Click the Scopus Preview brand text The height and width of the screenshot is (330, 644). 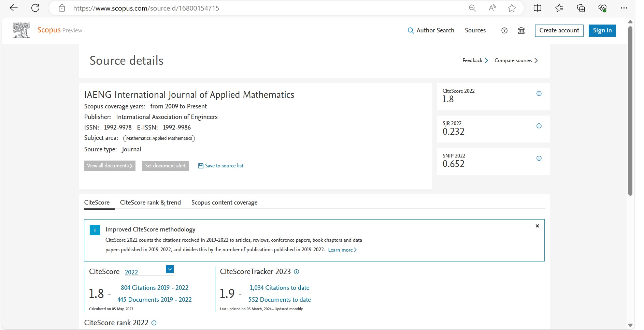point(60,30)
